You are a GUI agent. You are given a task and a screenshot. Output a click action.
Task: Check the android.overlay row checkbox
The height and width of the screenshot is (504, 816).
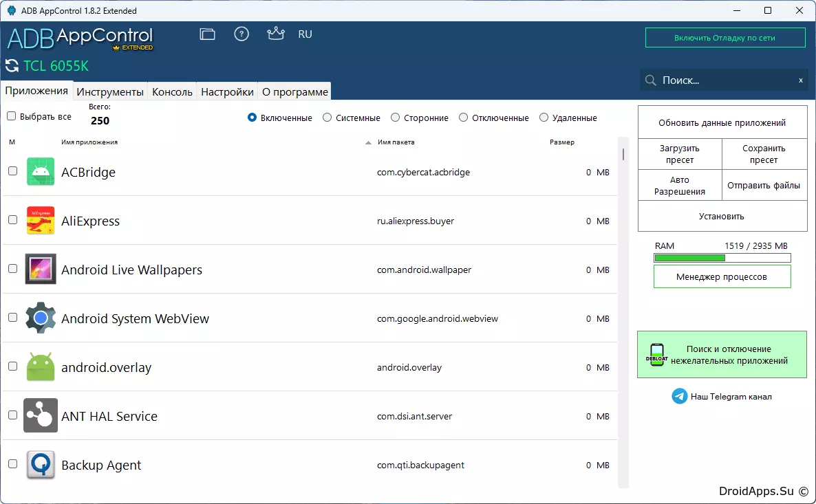coord(13,366)
